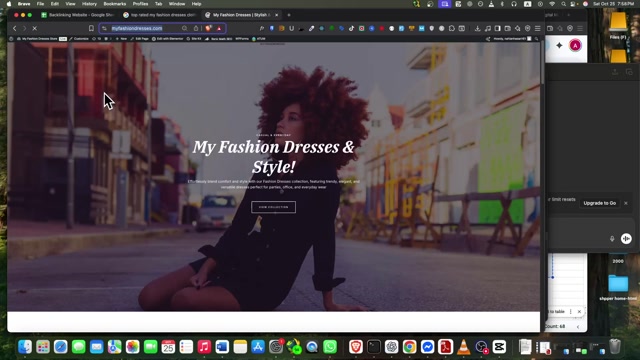Go back using browser back arrow
The image size is (640, 360).
(x=15, y=28)
